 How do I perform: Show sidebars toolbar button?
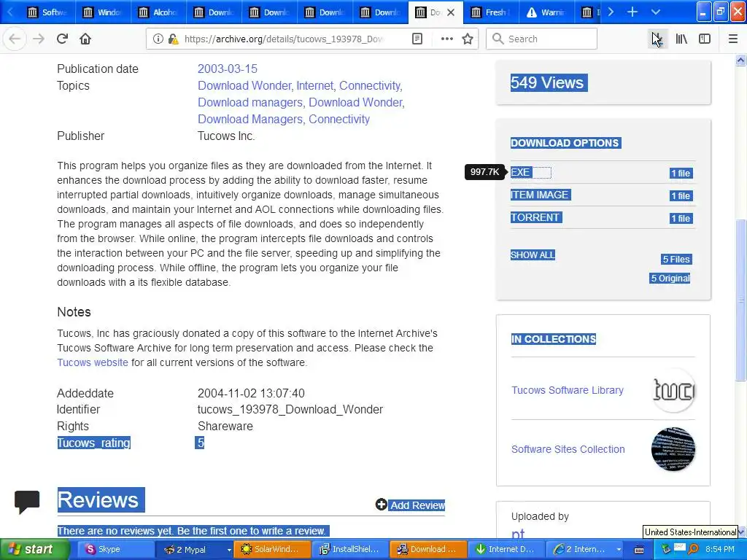pos(705,39)
